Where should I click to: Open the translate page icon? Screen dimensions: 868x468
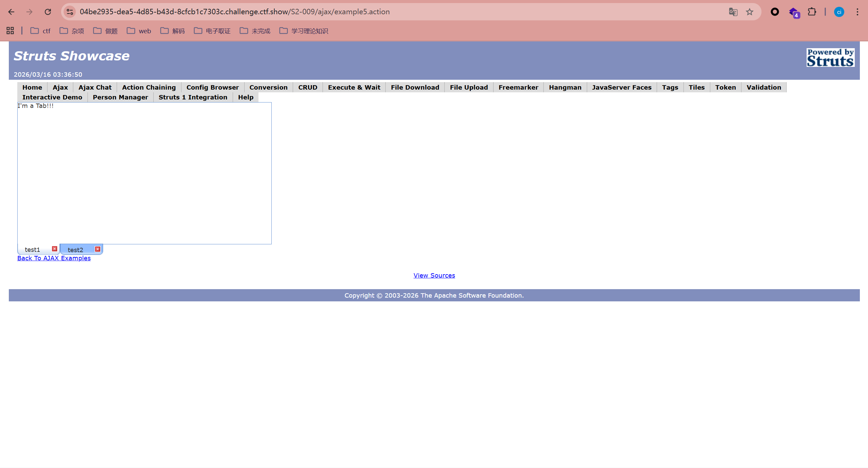733,12
